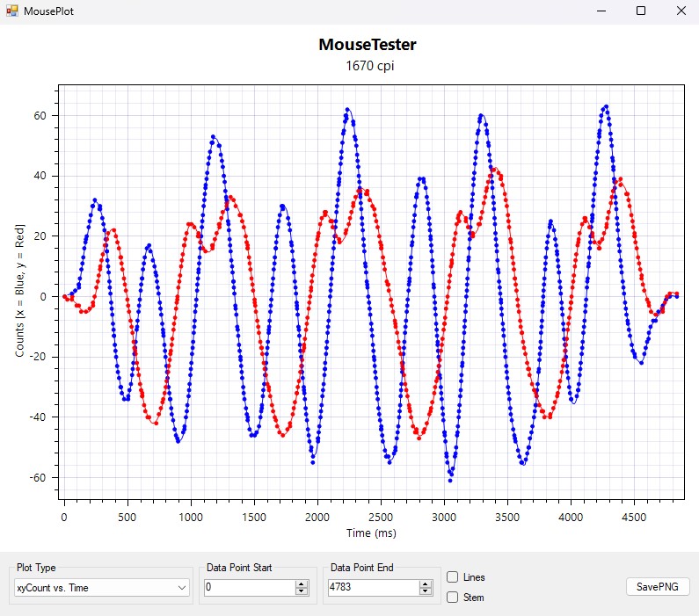Image resolution: width=699 pixels, height=616 pixels.
Task: Decrease Data Point End using down arrow
Action: [426, 591]
